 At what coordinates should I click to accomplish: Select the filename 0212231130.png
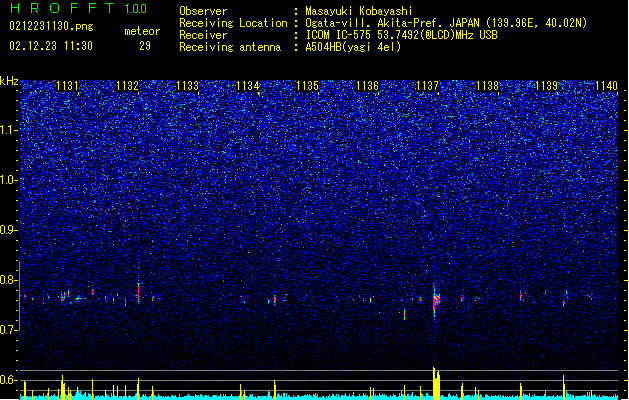[x=51, y=26]
